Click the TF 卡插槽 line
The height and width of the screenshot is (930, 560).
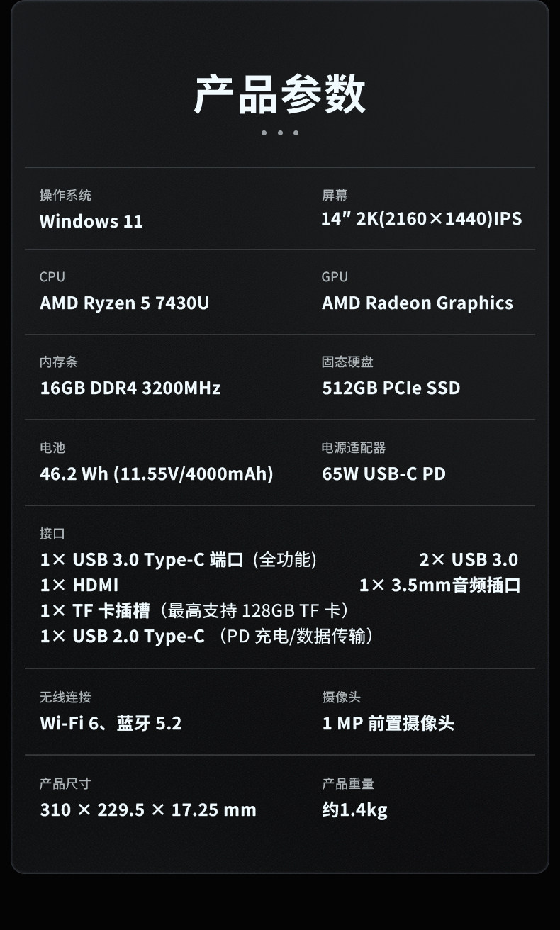pyautogui.click(x=194, y=611)
